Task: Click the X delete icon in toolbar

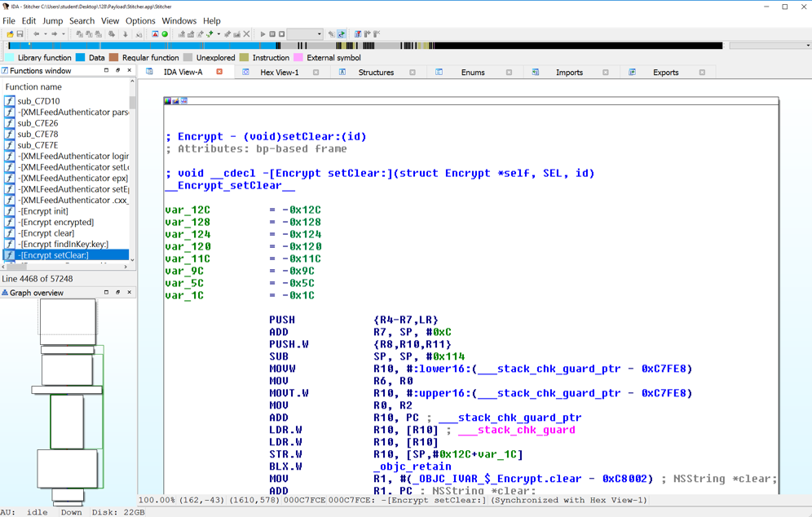Action: [x=246, y=34]
